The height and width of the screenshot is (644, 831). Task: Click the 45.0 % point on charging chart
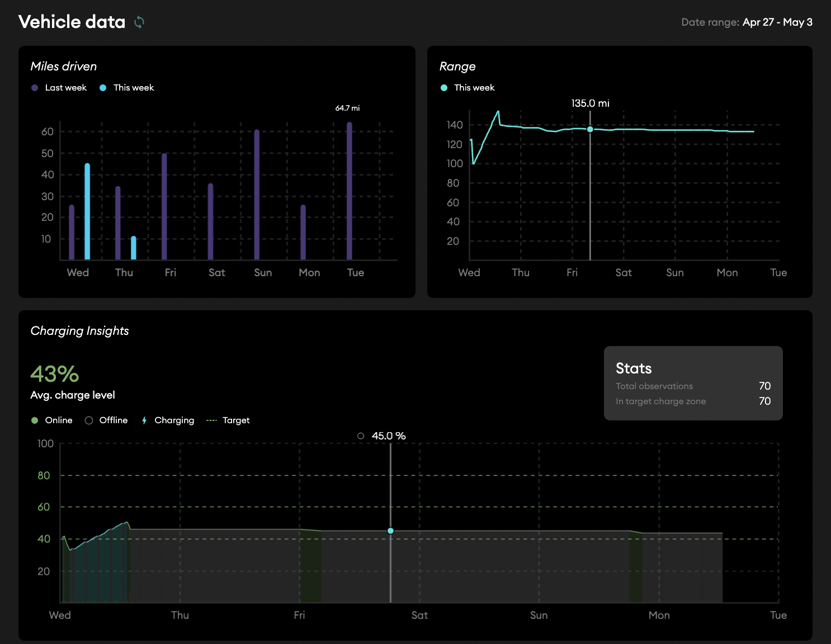pos(390,531)
